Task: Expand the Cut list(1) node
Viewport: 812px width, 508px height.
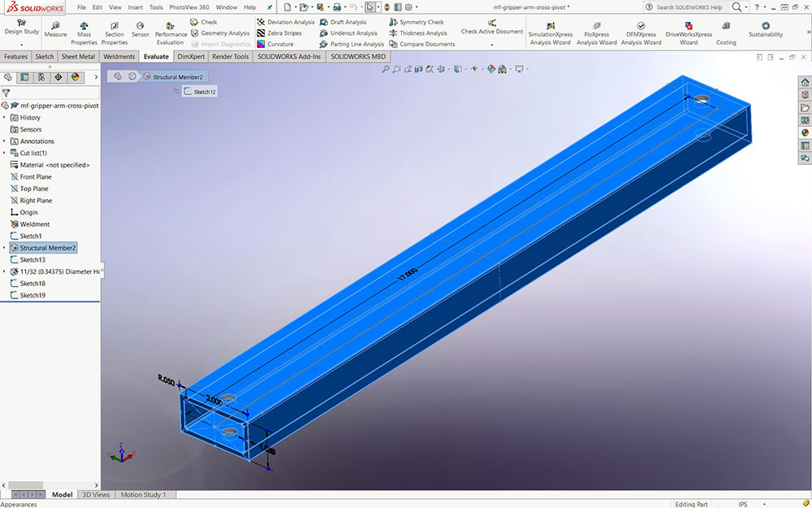Action: 5,153
